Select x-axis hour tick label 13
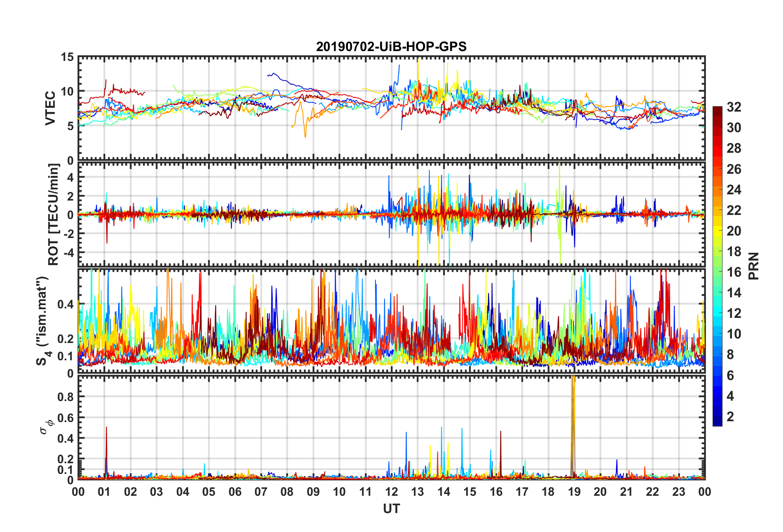The height and width of the screenshot is (532, 783). click(x=417, y=492)
